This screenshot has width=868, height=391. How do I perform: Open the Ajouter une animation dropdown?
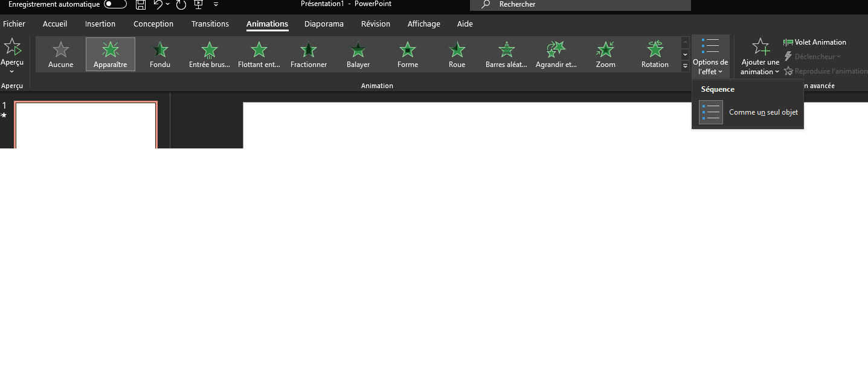pyautogui.click(x=760, y=57)
